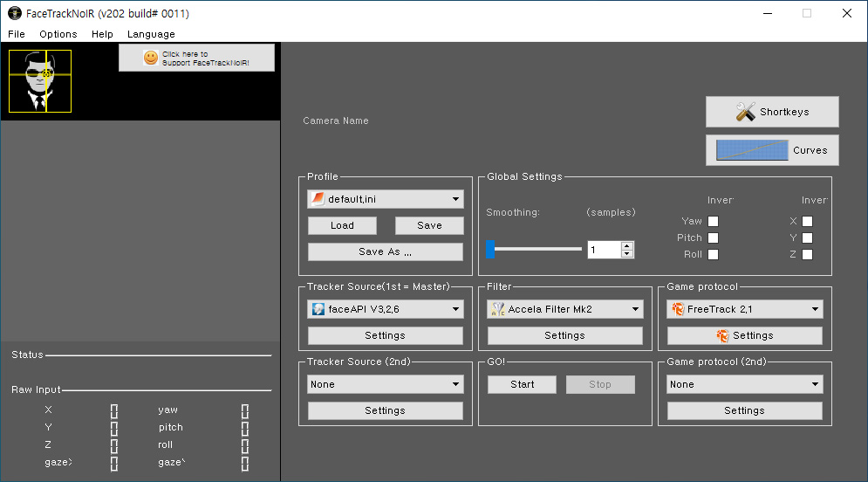Open Filter Settings button
This screenshot has height=482, width=868.
(x=565, y=335)
